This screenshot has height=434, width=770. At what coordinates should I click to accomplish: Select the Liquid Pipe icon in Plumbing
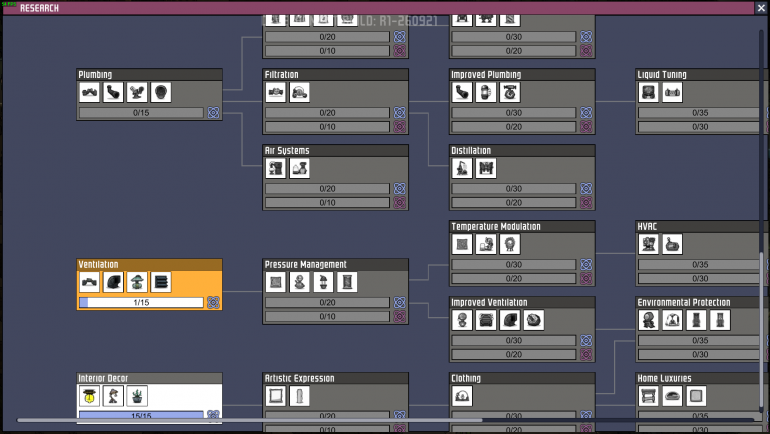click(113, 92)
